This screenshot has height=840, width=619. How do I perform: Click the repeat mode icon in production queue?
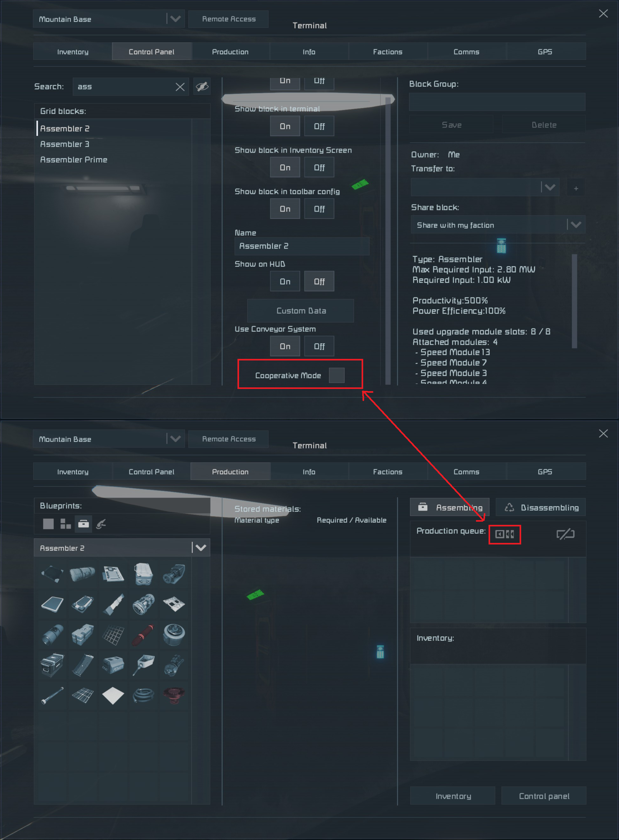point(565,534)
